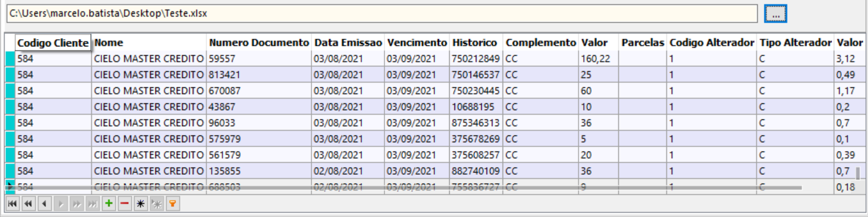Viewport: 868px width, 217px height.
Task: Select Valor cell 25
Action: pyautogui.click(x=599, y=75)
